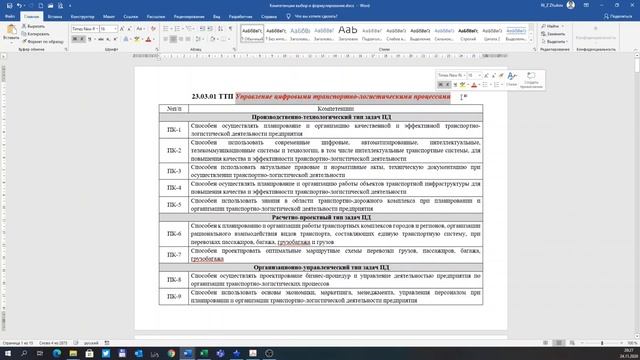Viewport: 640px width, 360px height.
Task: Toggle Italic in the ribbon Font group
Action: pos(82,39)
